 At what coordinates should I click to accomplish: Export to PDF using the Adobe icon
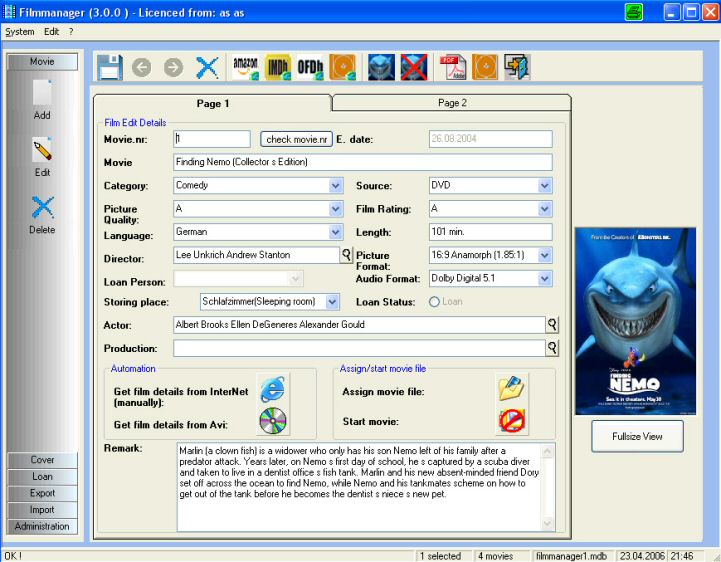[453, 67]
